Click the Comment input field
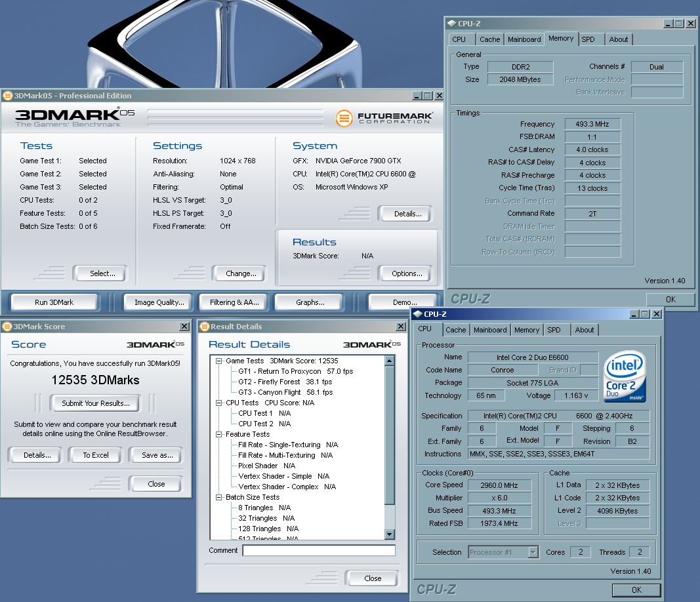 pyautogui.click(x=319, y=550)
